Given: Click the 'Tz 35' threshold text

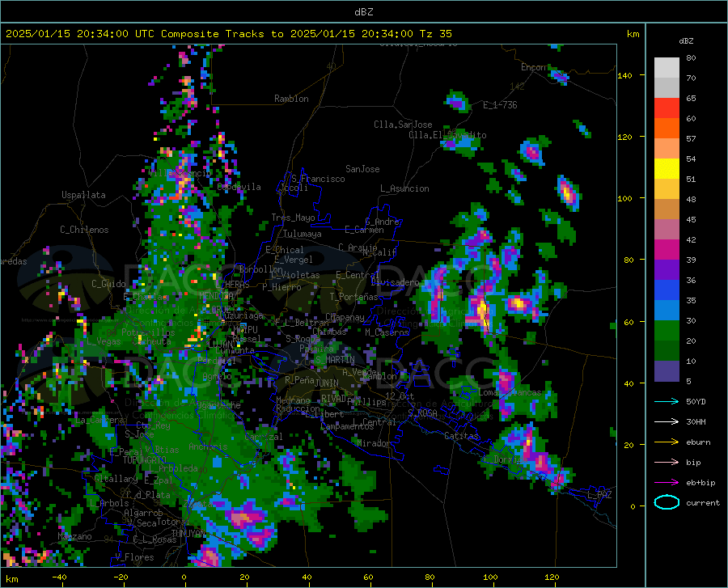Looking at the screenshot, I should [x=435, y=34].
